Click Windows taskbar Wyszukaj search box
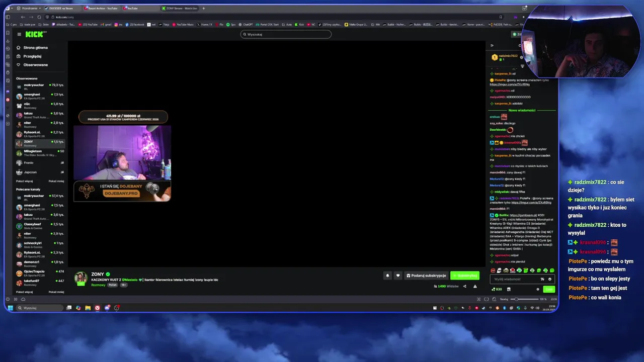The width and height of the screenshot is (644, 362). tap(40, 308)
